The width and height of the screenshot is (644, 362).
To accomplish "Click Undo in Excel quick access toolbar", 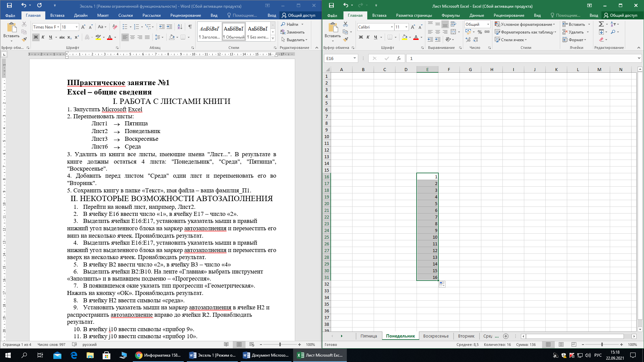I will pyautogui.click(x=345, y=5).
